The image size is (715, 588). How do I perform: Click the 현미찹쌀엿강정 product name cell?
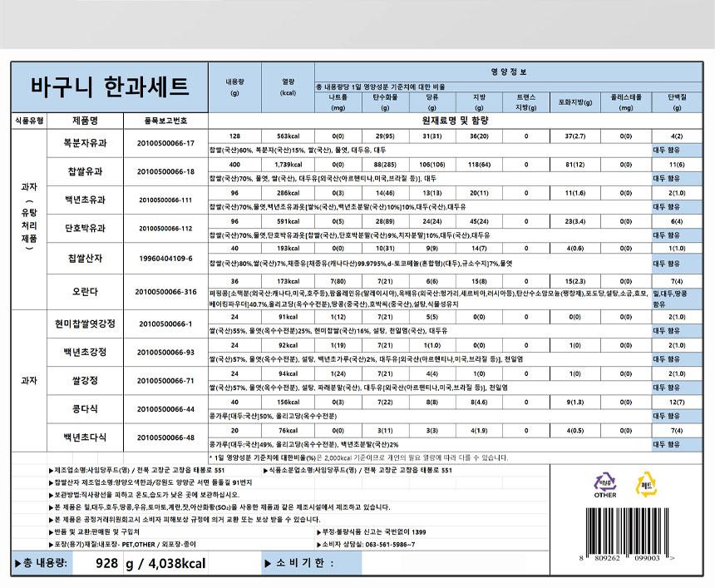click(86, 323)
